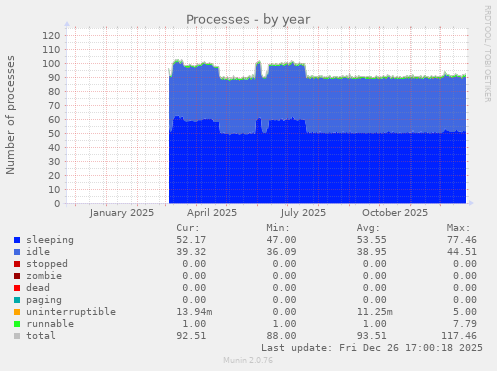
Task: Click the 'Number of processes' axis label
Action: click(x=11, y=115)
